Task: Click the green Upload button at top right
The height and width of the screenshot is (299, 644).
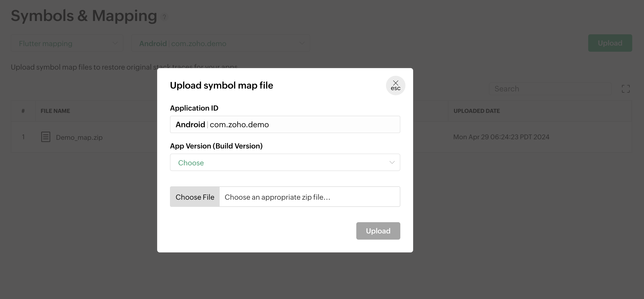Action: pos(610,43)
